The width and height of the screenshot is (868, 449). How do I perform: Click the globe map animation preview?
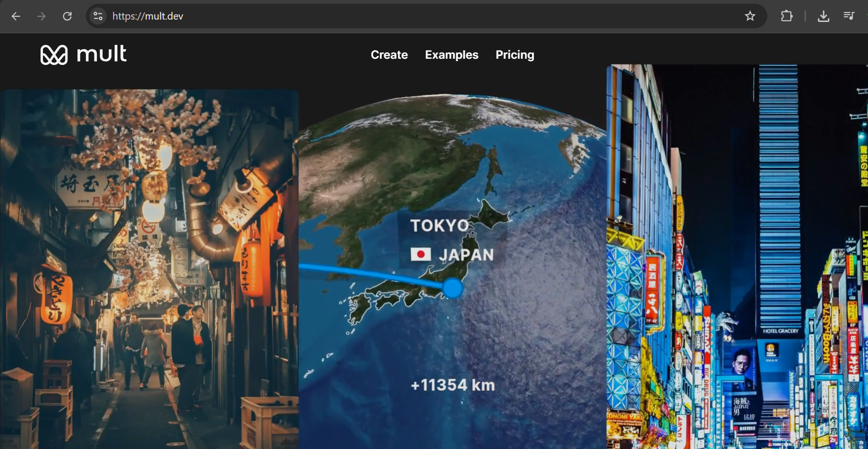coord(452,271)
